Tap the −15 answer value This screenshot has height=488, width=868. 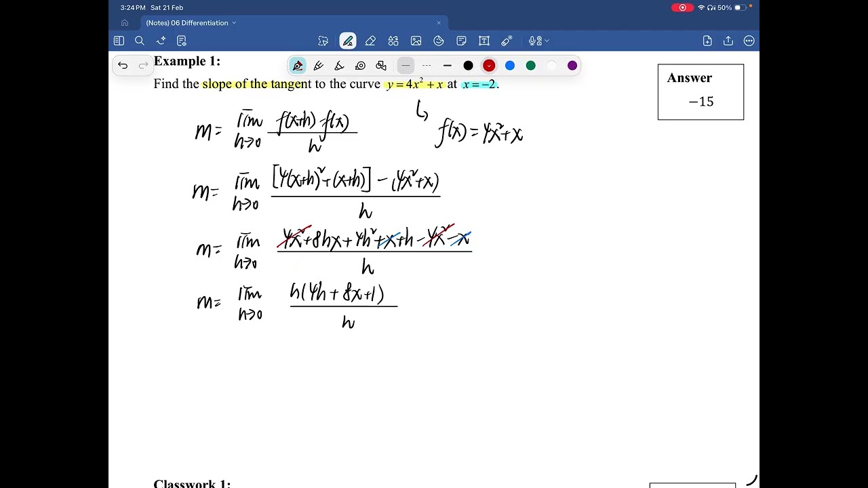(x=701, y=102)
